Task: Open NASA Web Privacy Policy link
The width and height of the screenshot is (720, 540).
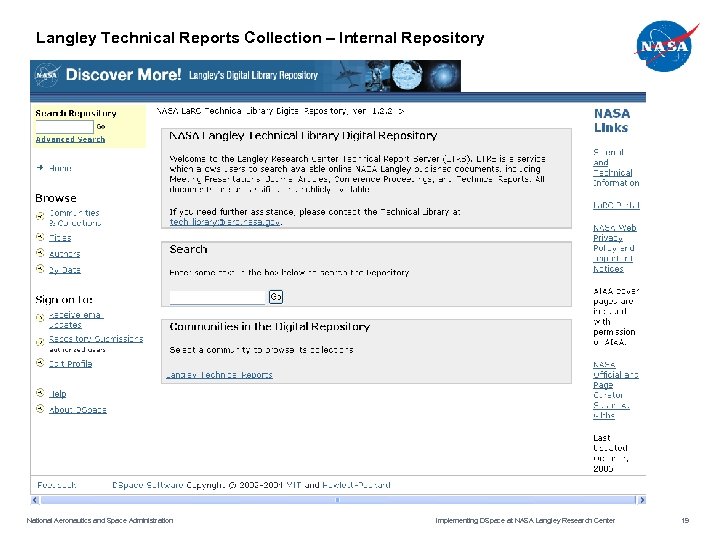Action: [614, 248]
